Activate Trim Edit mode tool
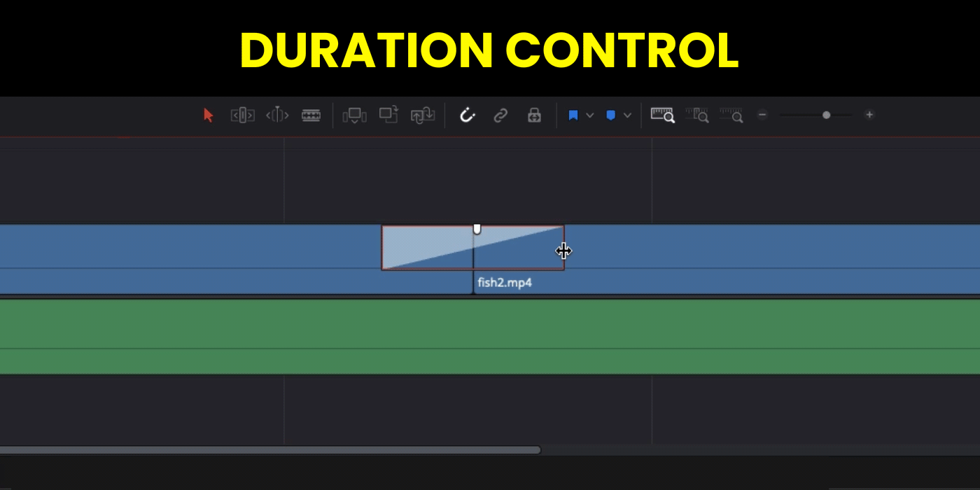 pos(242,115)
